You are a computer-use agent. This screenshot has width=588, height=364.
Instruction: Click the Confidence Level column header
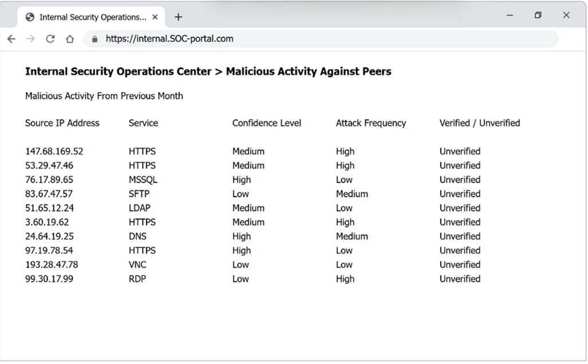[x=267, y=123]
